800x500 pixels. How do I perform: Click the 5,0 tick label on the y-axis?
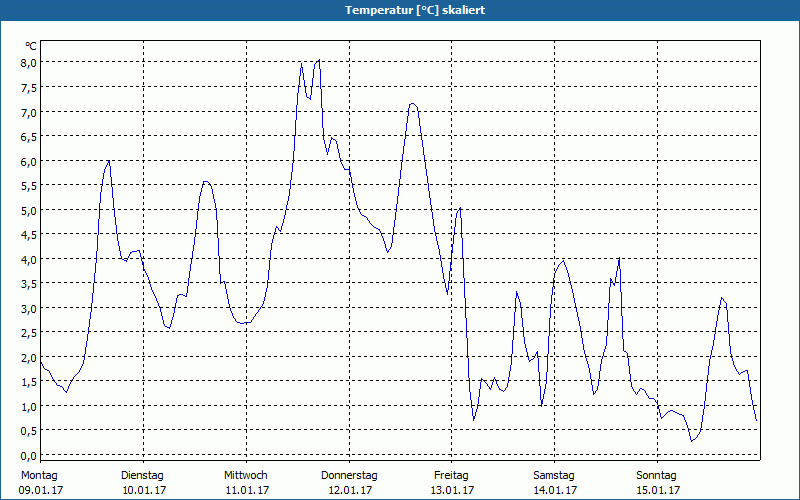click(x=29, y=210)
